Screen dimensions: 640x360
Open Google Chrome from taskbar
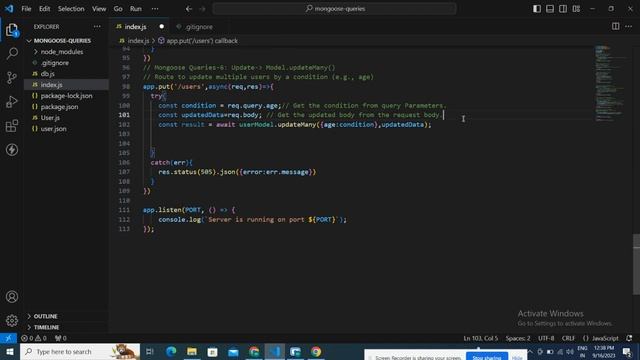(x=316, y=351)
